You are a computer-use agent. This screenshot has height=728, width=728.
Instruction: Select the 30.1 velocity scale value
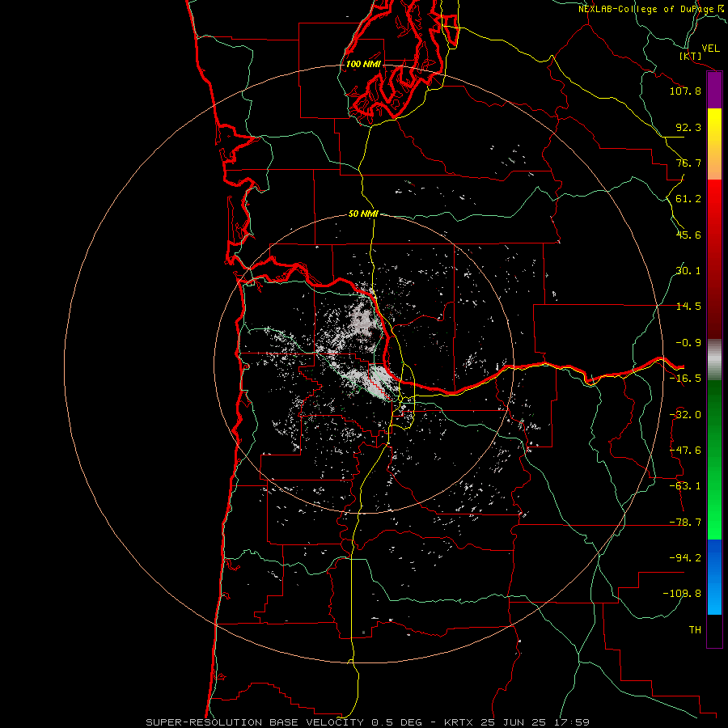688,271
